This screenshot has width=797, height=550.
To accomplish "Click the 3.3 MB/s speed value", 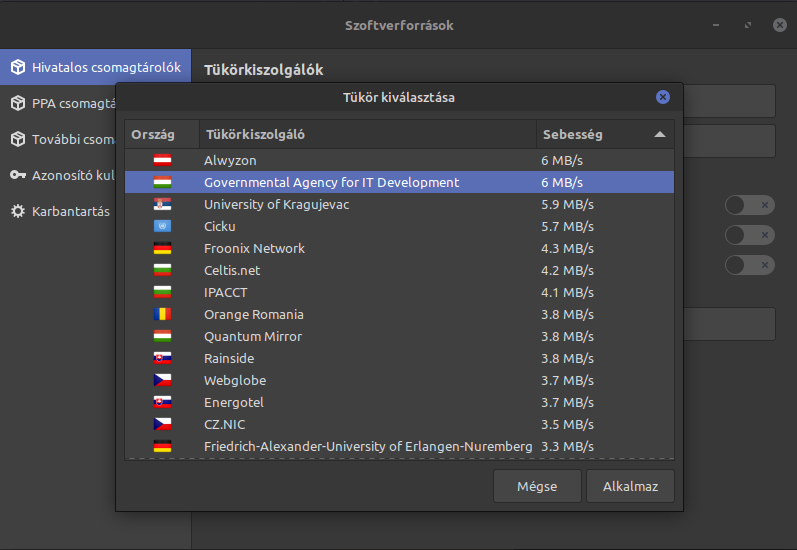I will [x=567, y=446].
